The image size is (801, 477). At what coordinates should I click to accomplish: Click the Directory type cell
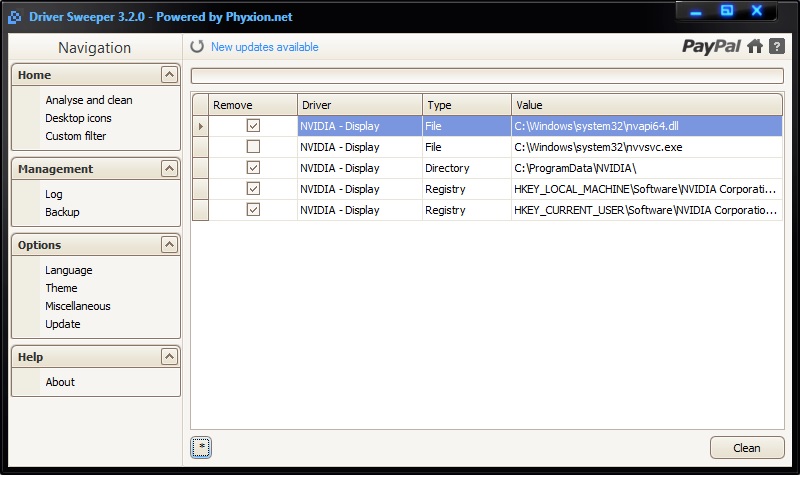click(466, 168)
